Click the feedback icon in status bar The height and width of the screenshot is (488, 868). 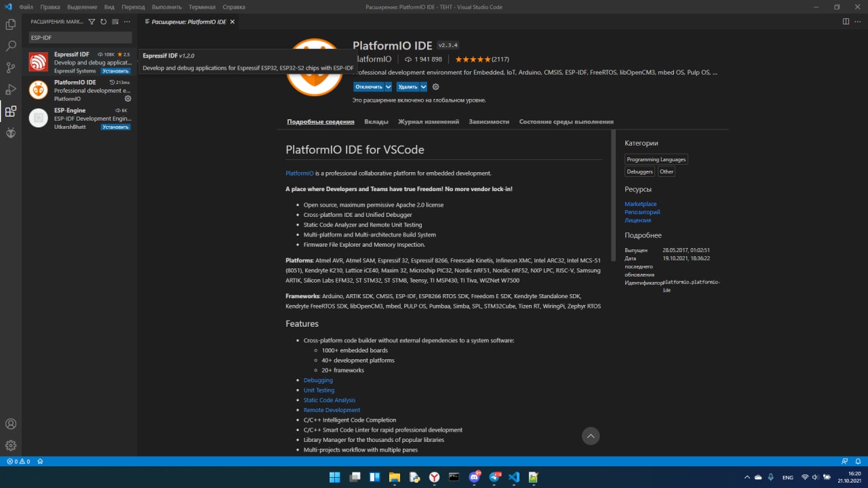pos(845,462)
